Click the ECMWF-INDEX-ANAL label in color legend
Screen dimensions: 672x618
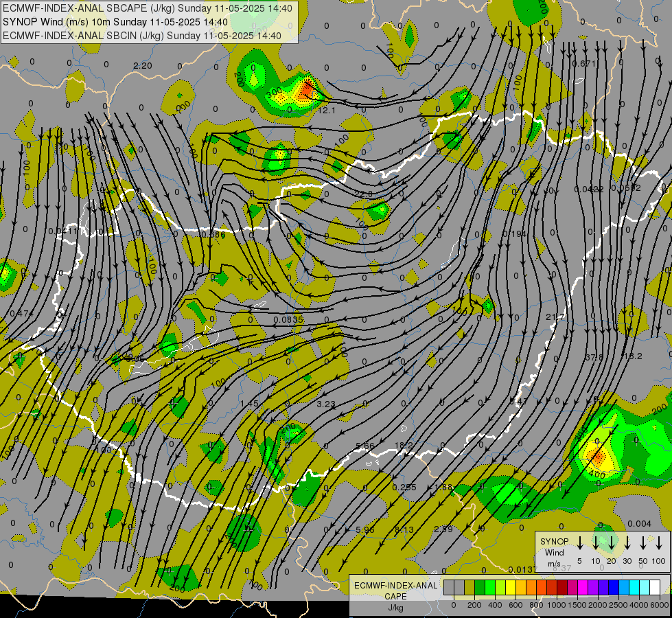click(396, 586)
